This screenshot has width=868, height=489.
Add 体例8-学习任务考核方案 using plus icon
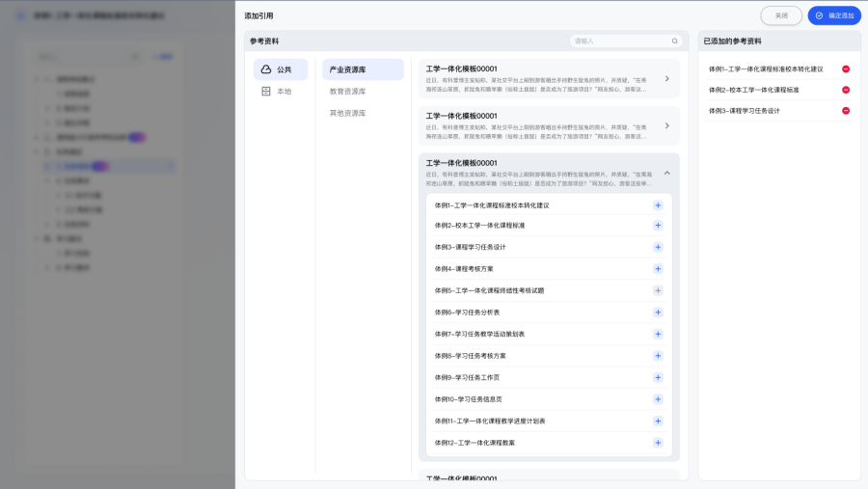658,356
